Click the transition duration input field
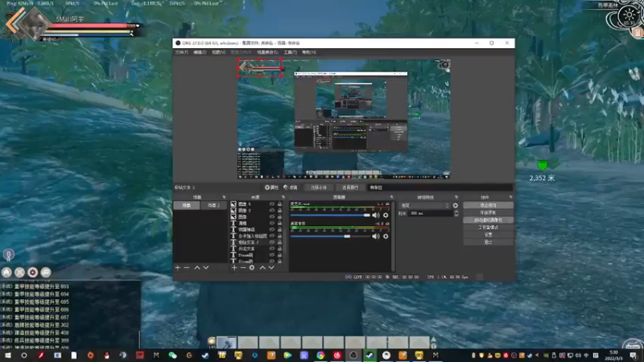 430,213
